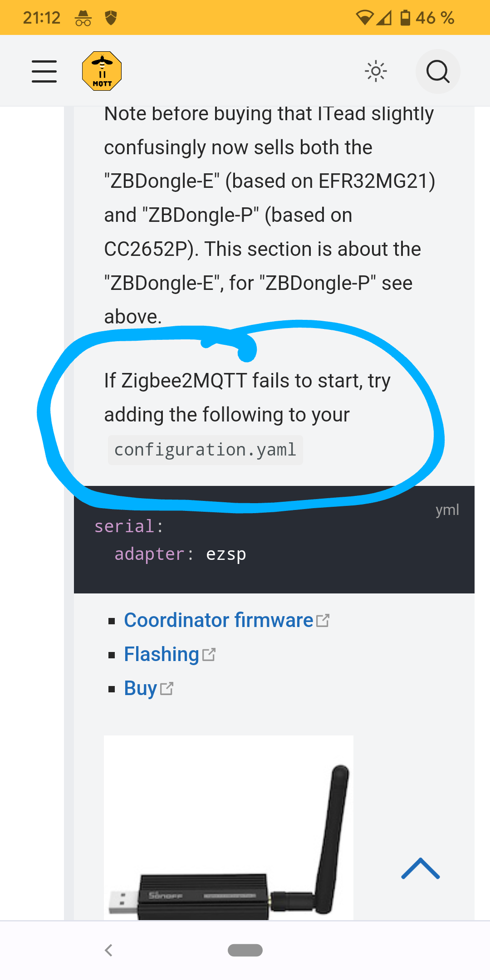Screen dimensions: 490x980
Task: Tap external-link icon beside Flashing
Action: pos(209,655)
